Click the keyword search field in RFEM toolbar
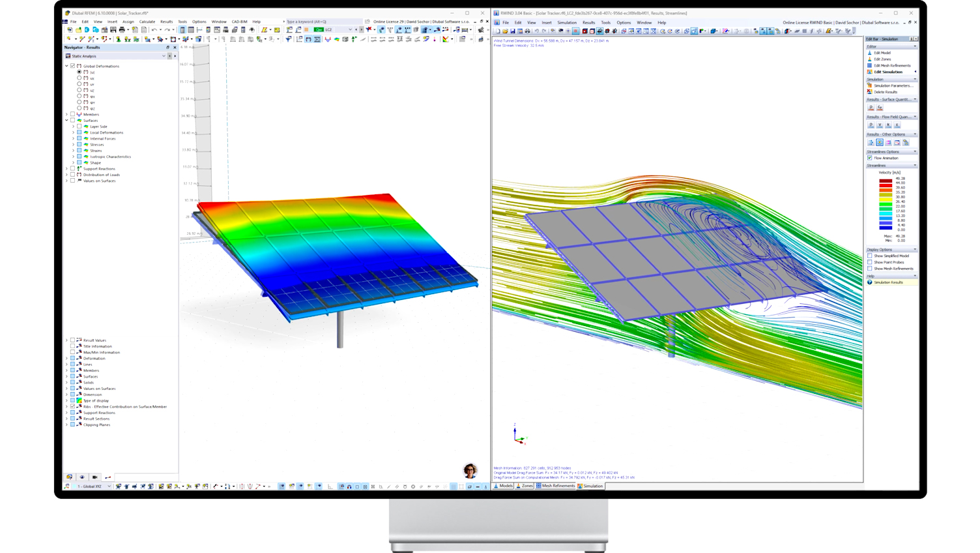Image resolution: width=980 pixels, height=553 pixels. 319,21
